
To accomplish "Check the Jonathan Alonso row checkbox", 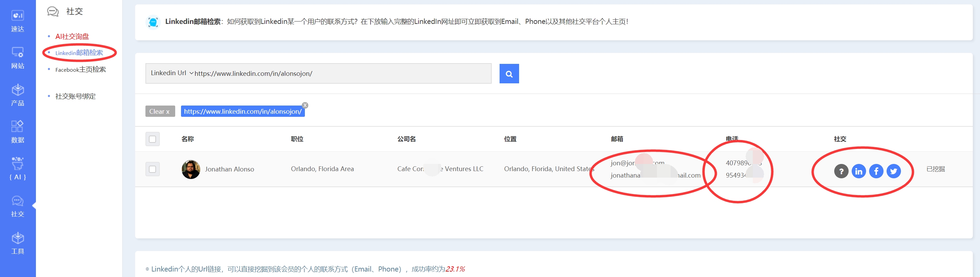I will coord(152,169).
